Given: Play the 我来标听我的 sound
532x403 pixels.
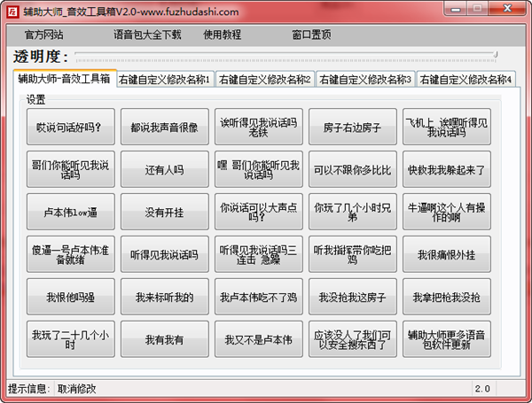Looking at the screenshot, I should [x=165, y=297].
